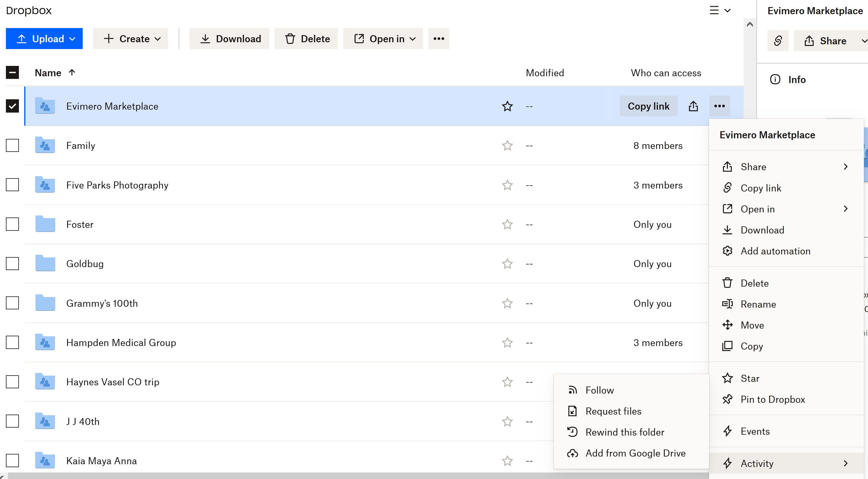Click the Info icon in the side panel

pyautogui.click(x=775, y=79)
